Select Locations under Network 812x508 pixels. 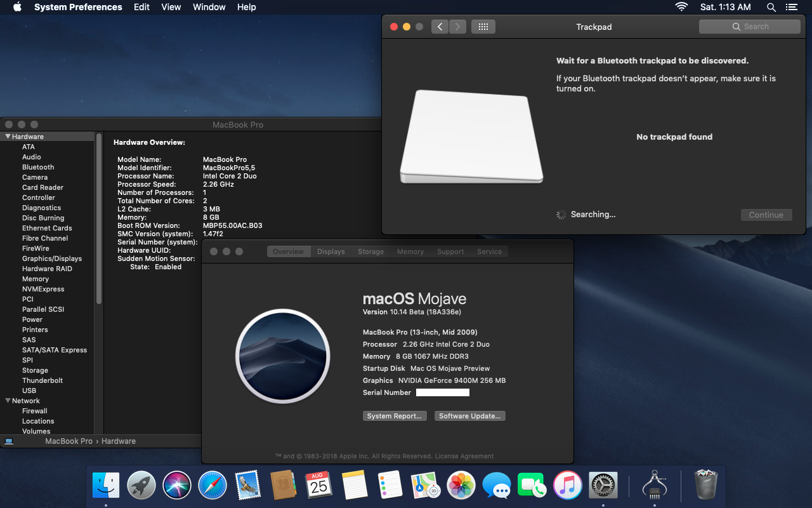38,421
